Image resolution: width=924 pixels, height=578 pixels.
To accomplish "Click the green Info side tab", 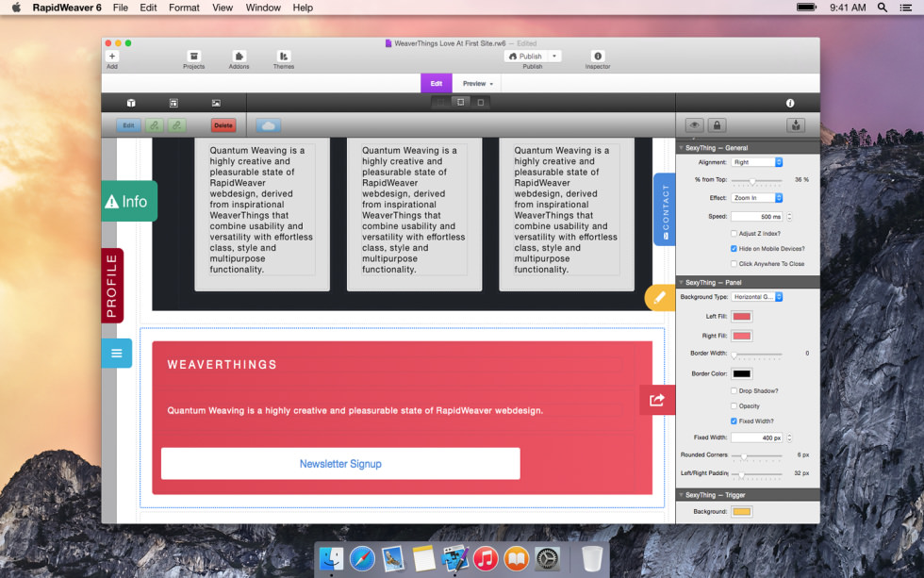I will coord(129,202).
